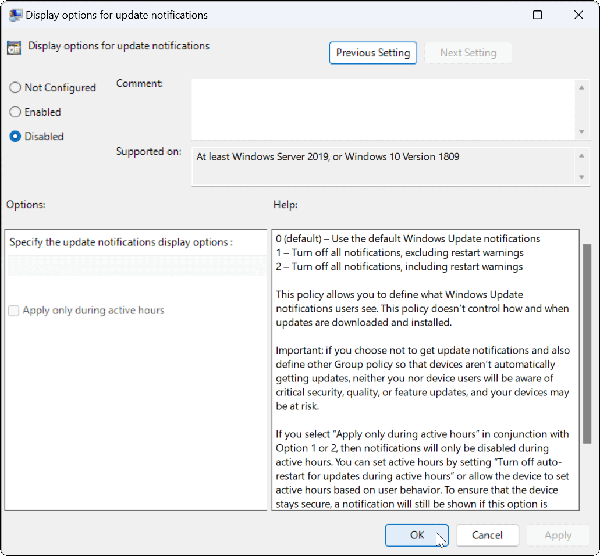Click the policy icon in the title bar
600x560 pixels.
click(x=15, y=15)
